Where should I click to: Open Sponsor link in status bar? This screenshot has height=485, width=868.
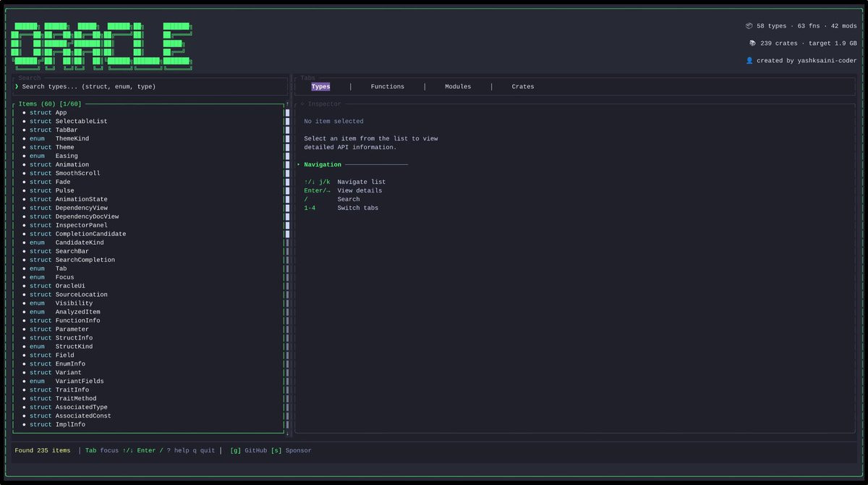[292, 451]
